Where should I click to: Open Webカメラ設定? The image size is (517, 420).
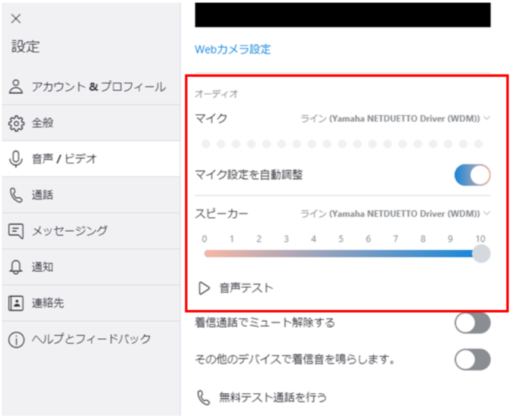[x=233, y=50]
